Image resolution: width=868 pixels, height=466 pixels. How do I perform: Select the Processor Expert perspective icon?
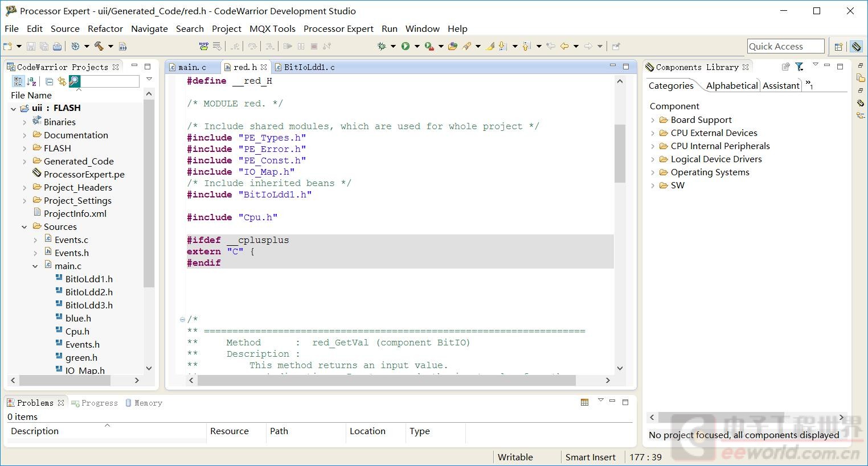pyautogui.click(x=856, y=47)
